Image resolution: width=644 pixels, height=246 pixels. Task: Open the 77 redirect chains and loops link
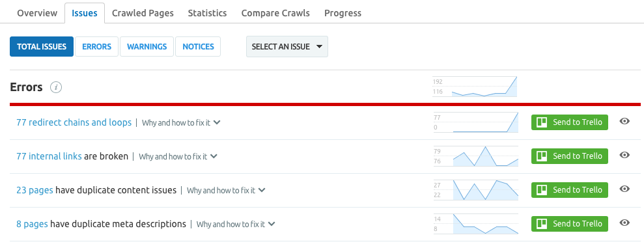pyautogui.click(x=74, y=122)
